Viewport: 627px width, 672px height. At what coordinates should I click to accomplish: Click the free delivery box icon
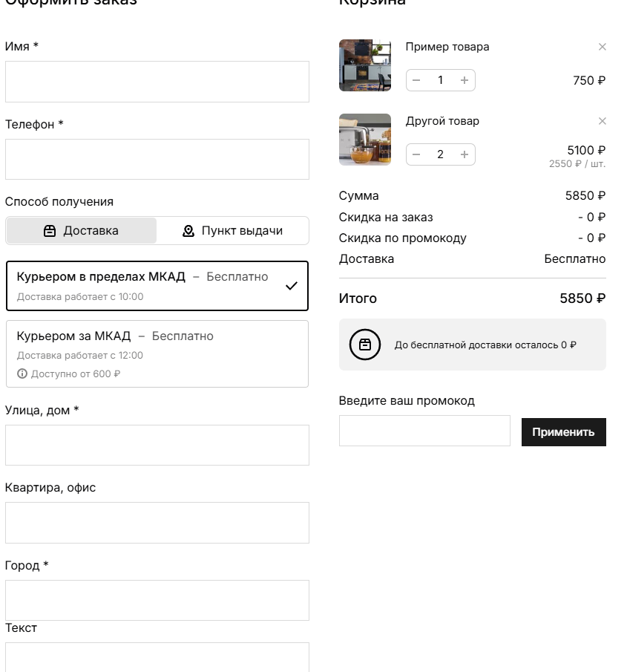pyautogui.click(x=364, y=345)
